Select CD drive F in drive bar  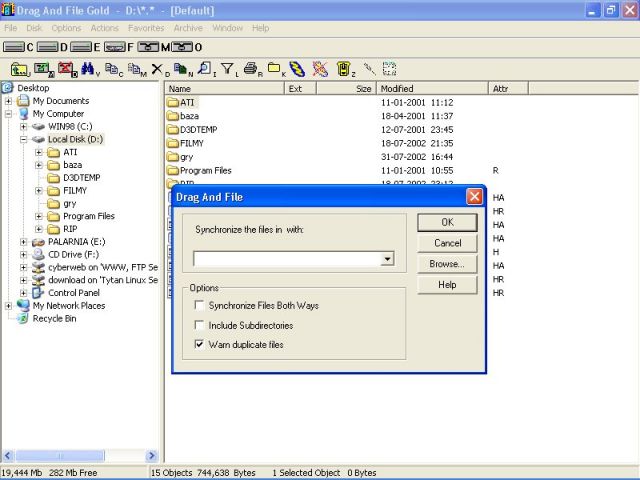click(118, 47)
